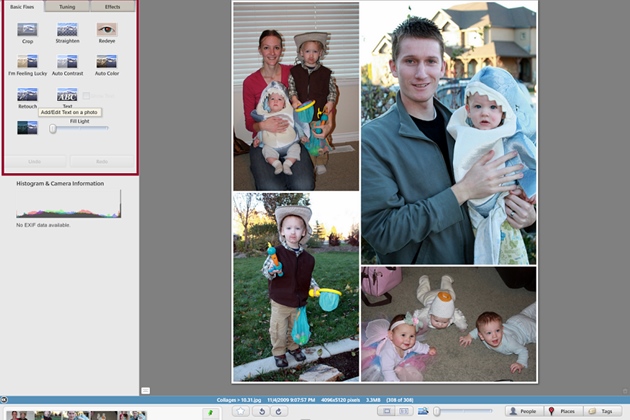Screen dimensions: 630x420
Task: Choose the Redeye fix tool
Action: 106,30
